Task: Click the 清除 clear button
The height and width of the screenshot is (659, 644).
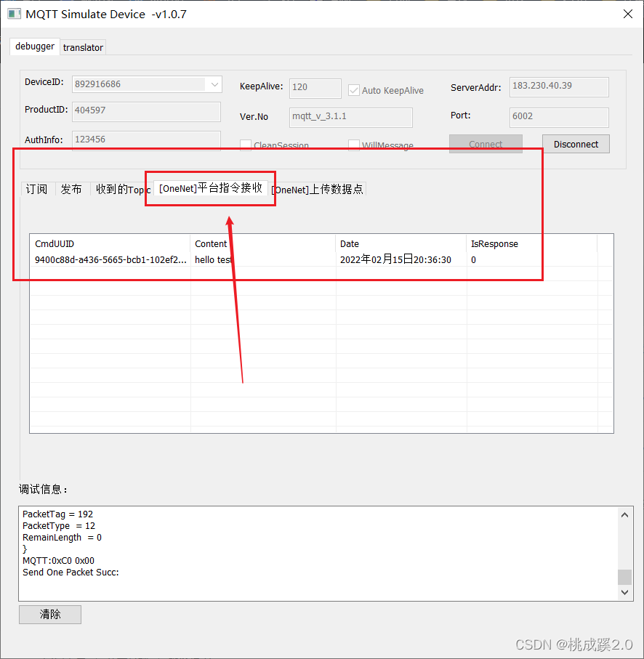Action: pyautogui.click(x=50, y=615)
